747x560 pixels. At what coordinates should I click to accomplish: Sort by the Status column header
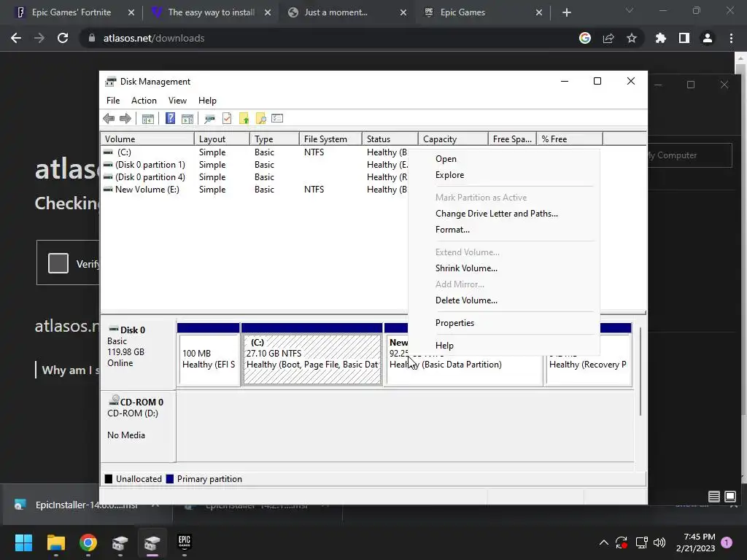[x=390, y=139]
